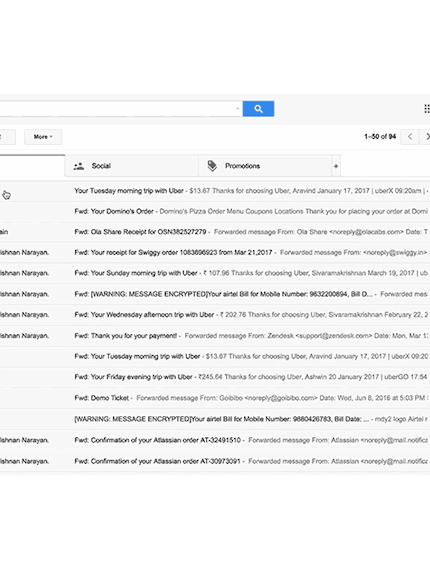
Task: Open 'Fwd: Thank you for your payment!' email
Action: (215, 336)
